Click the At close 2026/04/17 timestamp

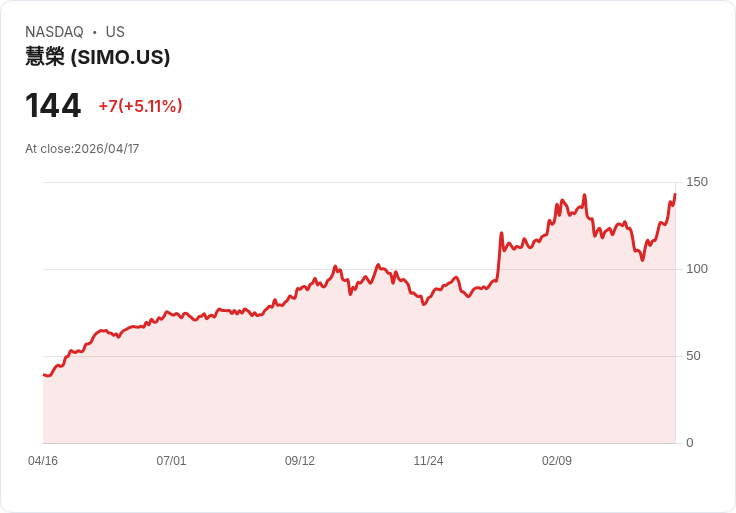[x=82, y=149]
